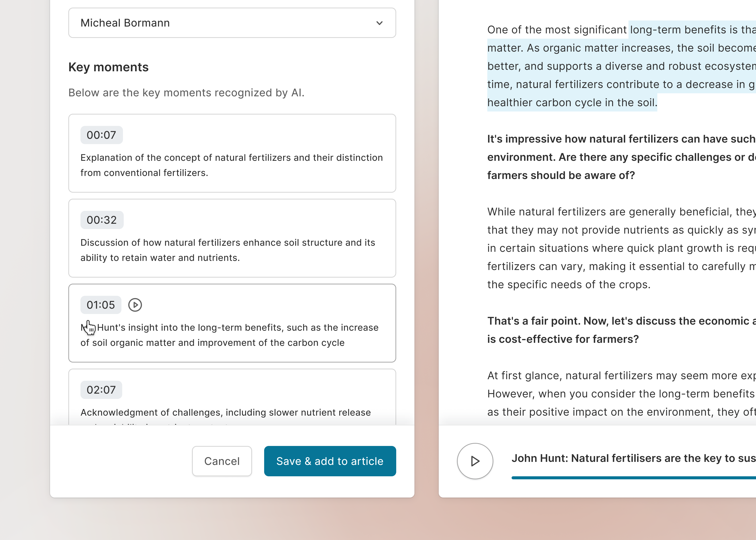Image resolution: width=756 pixels, height=540 pixels.
Task: Select the 02:07 challenges key moment
Action: pyautogui.click(x=232, y=399)
